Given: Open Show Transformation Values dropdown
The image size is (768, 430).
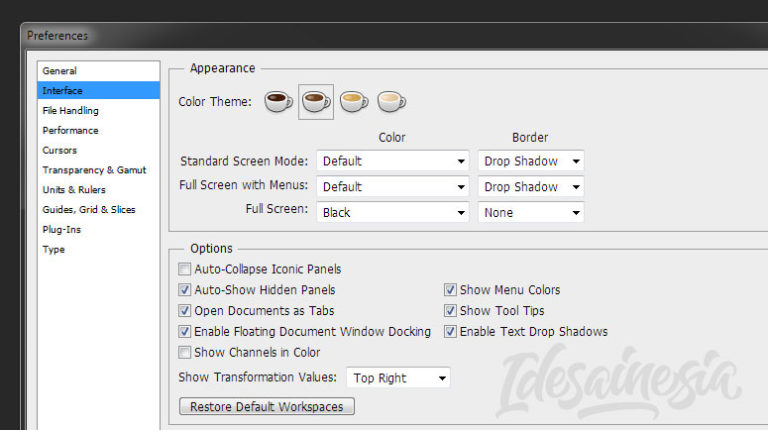Looking at the screenshot, I should coord(398,378).
